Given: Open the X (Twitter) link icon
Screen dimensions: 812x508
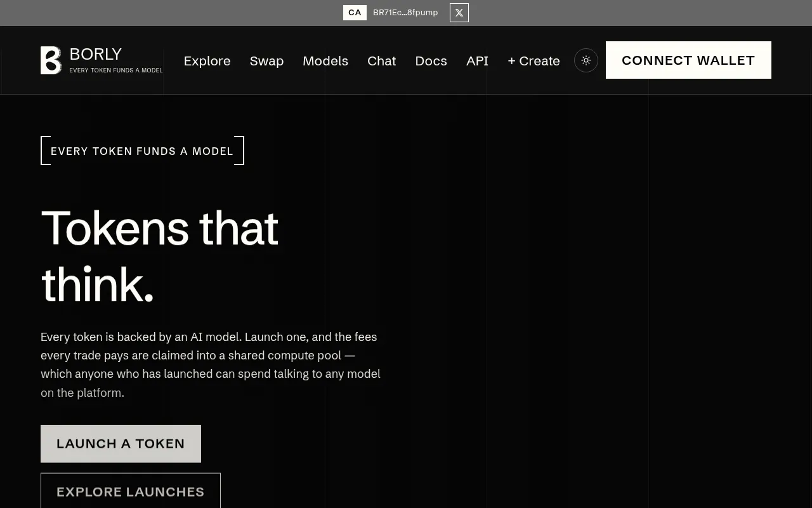Looking at the screenshot, I should 459,13.
